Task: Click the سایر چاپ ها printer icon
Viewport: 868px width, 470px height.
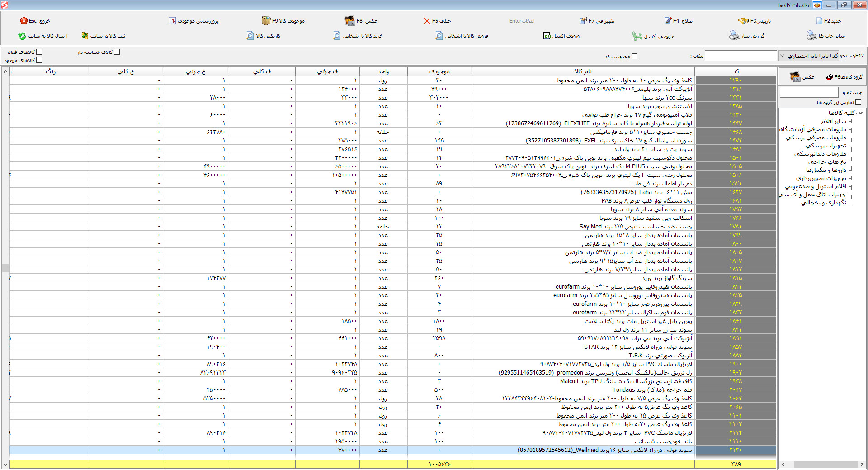Action: pos(811,36)
